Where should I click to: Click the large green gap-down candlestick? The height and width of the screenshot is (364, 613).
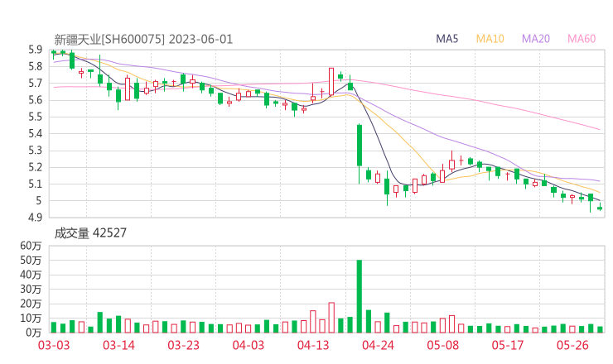360,146
